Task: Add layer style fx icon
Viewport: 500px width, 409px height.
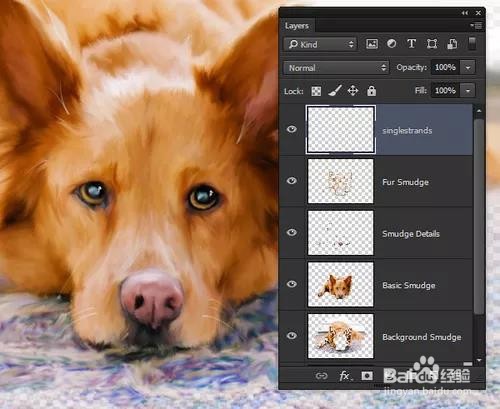Action: 345,376
